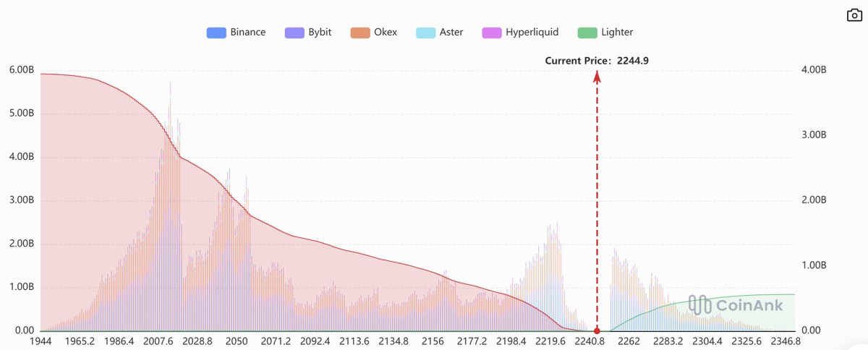Click the red current price dot marker
Screen dimensions: 868x350
pyautogui.click(x=597, y=330)
